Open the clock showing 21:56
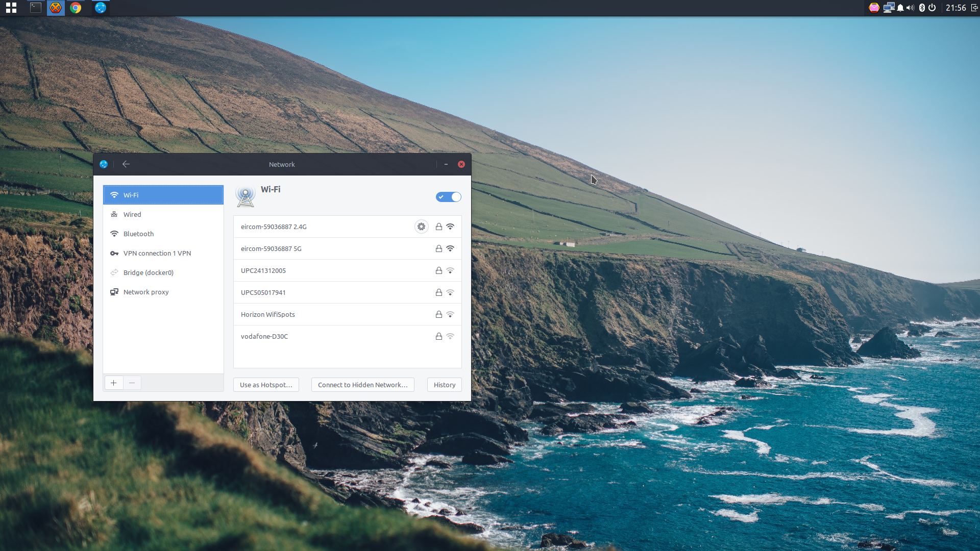 pos(955,8)
